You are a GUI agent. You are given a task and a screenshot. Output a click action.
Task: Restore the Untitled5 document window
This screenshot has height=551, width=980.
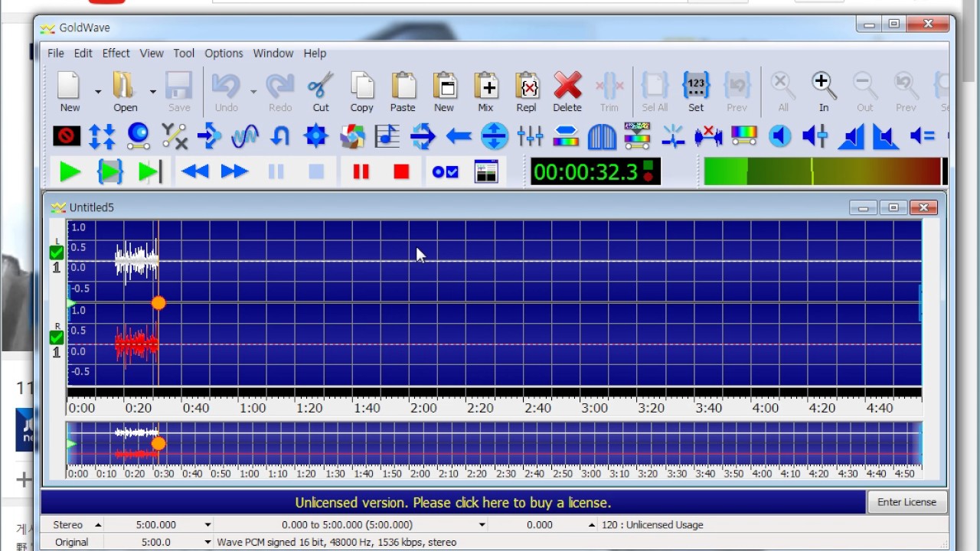893,208
